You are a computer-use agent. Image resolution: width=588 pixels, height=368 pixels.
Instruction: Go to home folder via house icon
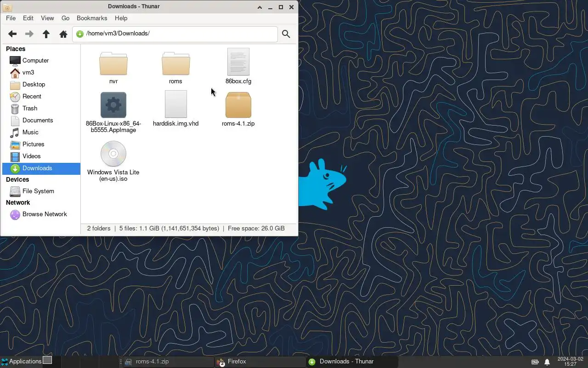tap(63, 34)
